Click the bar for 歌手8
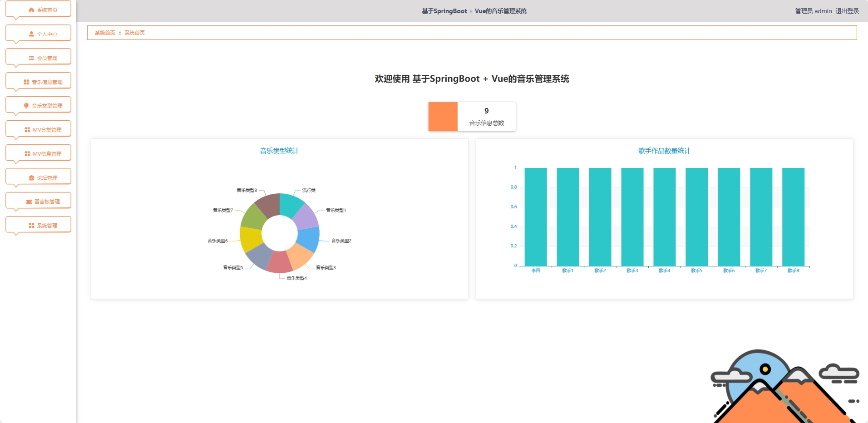 (x=794, y=217)
